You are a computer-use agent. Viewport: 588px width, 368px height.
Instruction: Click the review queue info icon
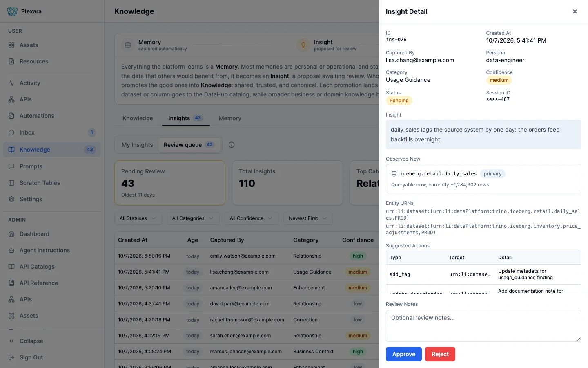coord(232,145)
